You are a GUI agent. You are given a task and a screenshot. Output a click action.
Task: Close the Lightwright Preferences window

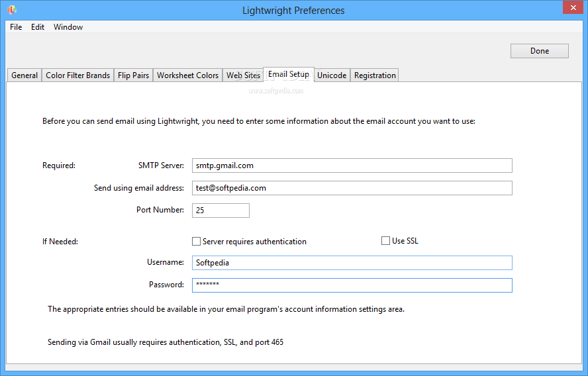pyautogui.click(x=573, y=7)
